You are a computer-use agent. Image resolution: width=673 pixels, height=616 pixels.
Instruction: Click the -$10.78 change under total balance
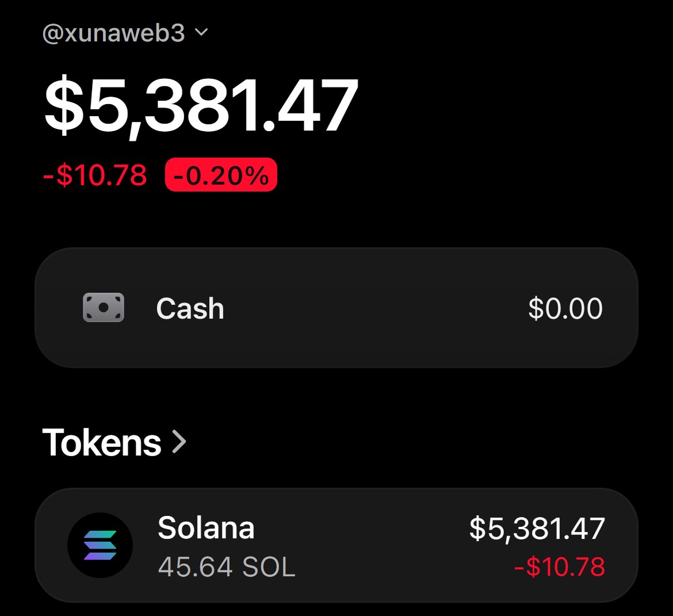[x=95, y=175]
